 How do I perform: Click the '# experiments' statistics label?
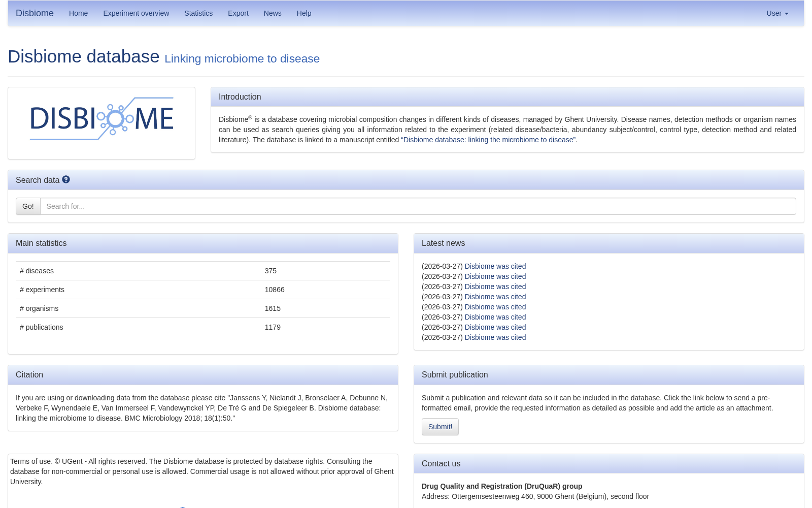(x=42, y=290)
